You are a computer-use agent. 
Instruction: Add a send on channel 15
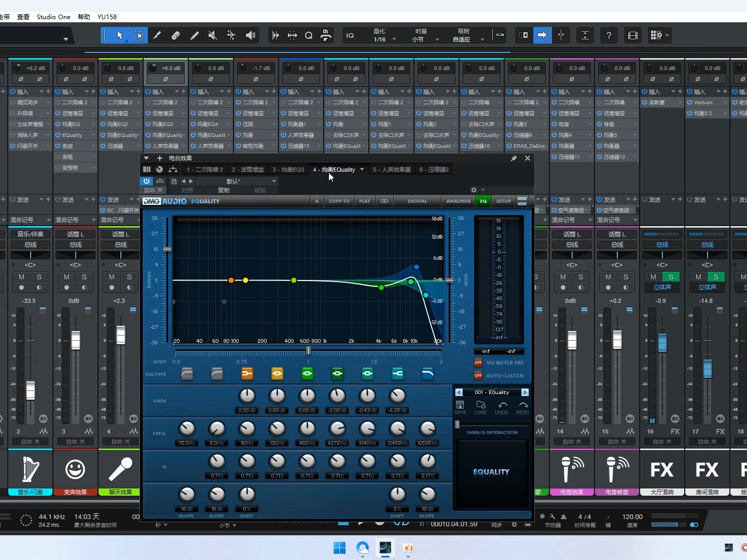(x=634, y=199)
